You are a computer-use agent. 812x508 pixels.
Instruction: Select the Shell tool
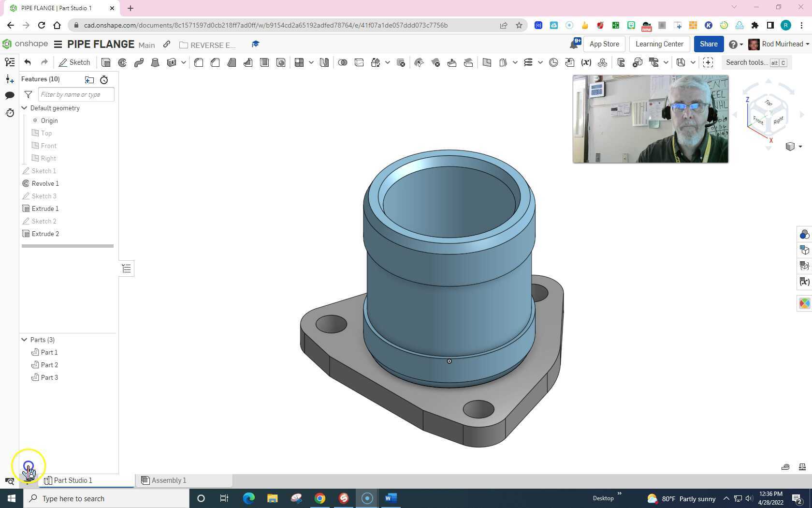tap(264, 62)
